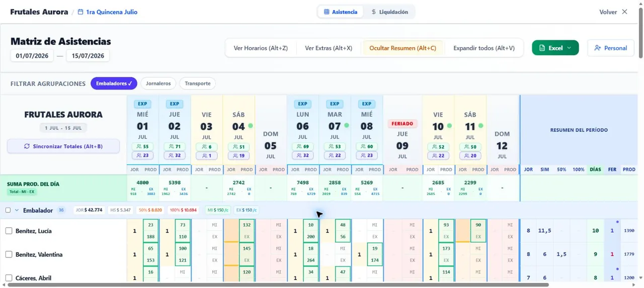Enable the Transporte filter chip
The width and height of the screenshot is (644, 288).
tap(197, 83)
